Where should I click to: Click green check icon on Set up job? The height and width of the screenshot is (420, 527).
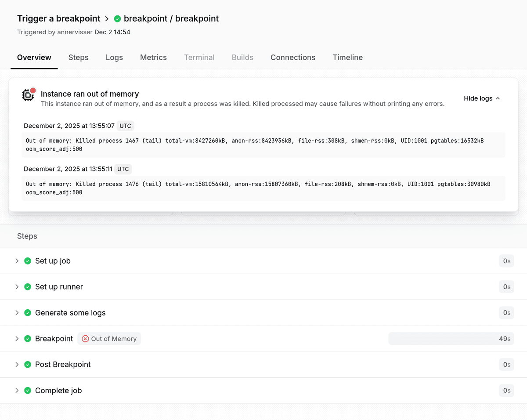pos(28,261)
